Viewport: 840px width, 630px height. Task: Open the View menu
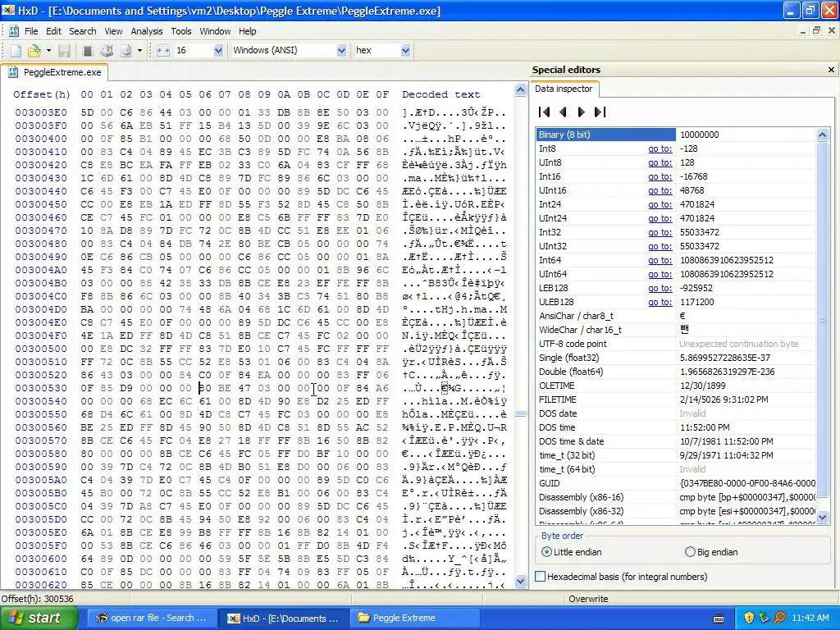[x=113, y=31]
